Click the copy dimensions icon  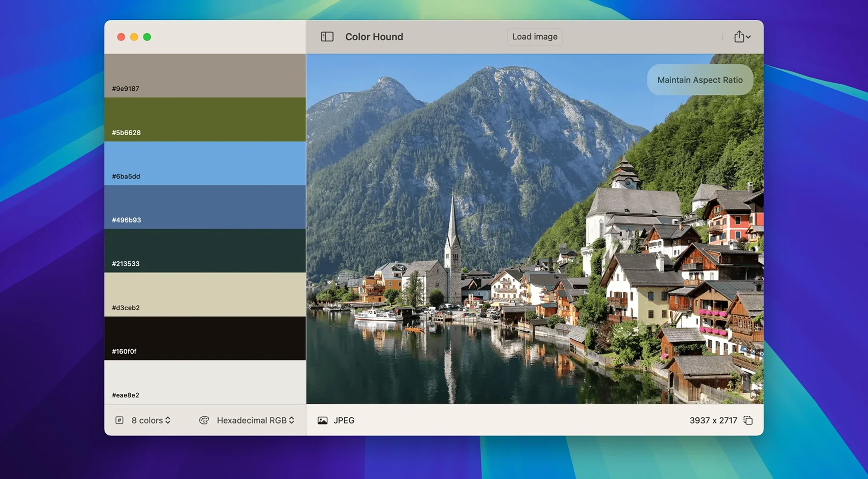pos(748,420)
